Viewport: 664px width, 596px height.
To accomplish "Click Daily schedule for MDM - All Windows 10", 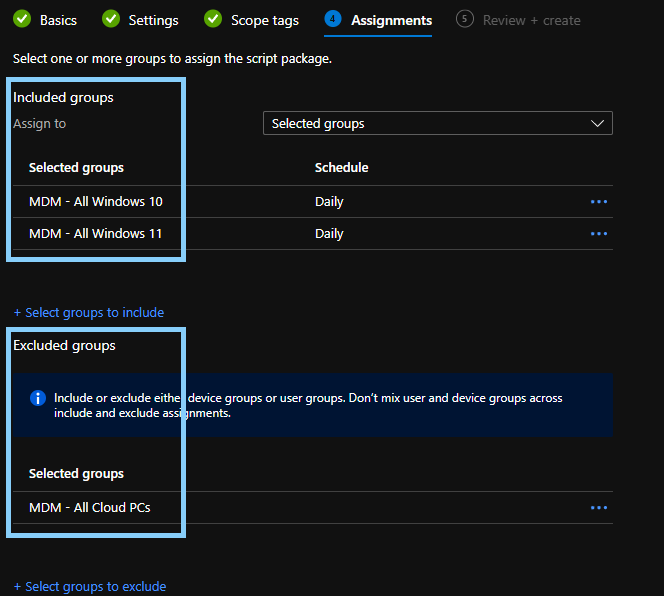I will pos(329,202).
